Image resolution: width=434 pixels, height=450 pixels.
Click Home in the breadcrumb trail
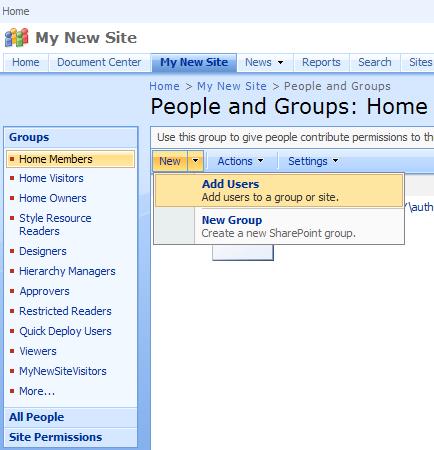(164, 86)
